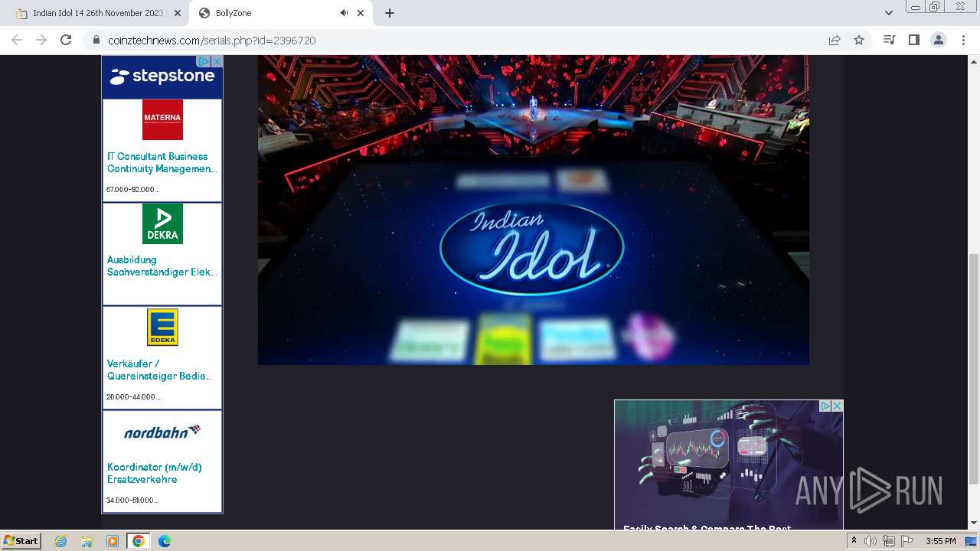This screenshot has height=551, width=980.
Task: Mute the BollyZone tab audio icon
Action: point(344,13)
